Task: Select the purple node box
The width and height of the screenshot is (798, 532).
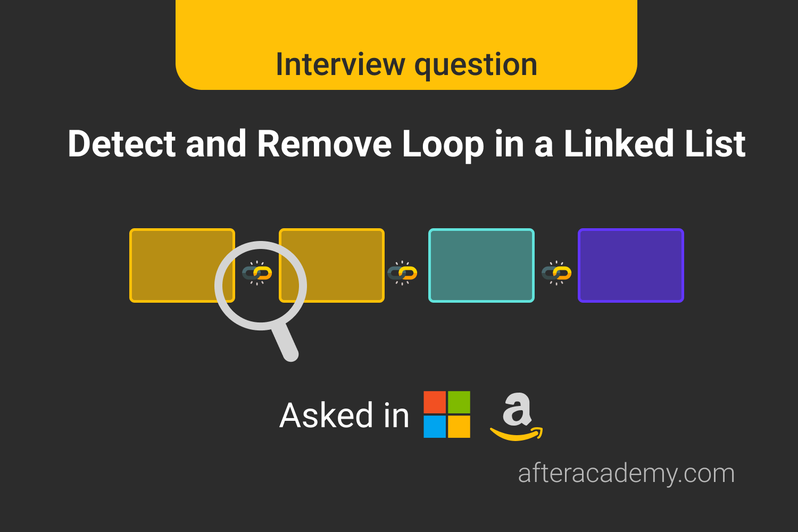Action: click(x=630, y=265)
